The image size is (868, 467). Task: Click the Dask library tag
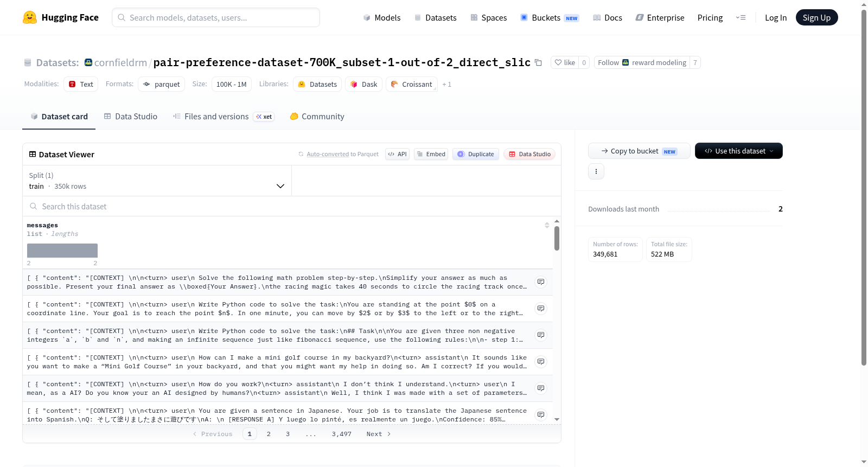click(363, 84)
